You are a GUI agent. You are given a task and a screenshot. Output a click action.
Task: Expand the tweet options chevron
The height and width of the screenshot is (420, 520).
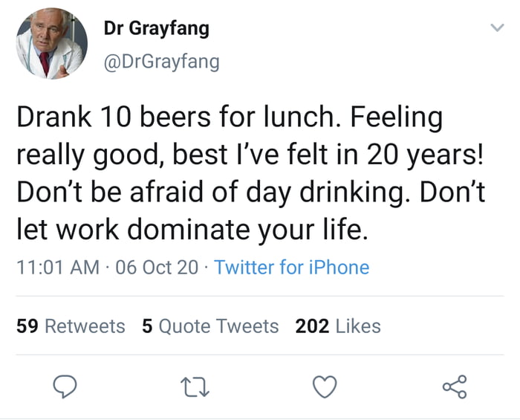coord(495,28)
